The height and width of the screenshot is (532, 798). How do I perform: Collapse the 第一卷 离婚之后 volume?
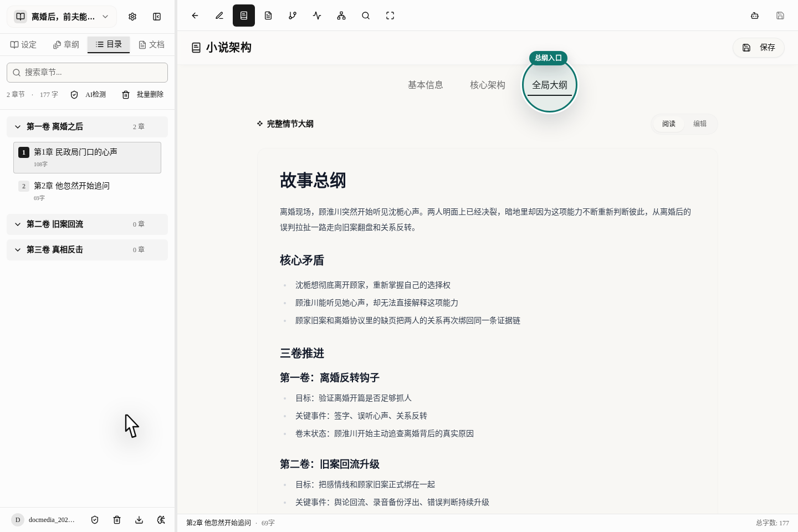(x=18, y=127)
